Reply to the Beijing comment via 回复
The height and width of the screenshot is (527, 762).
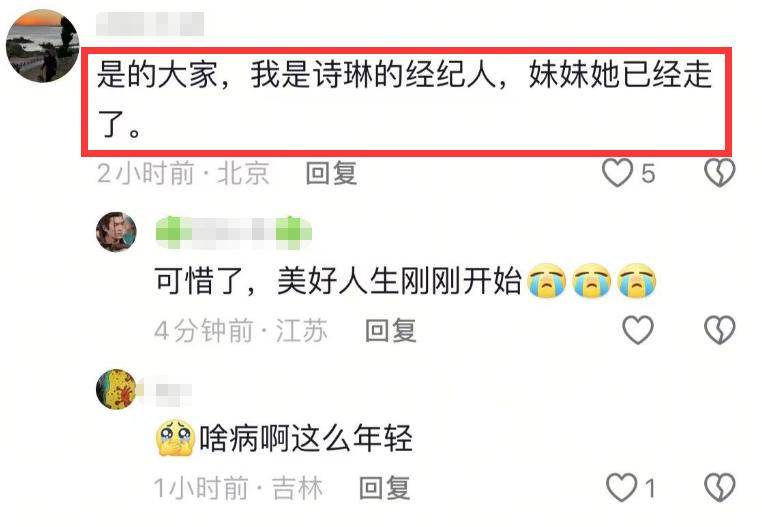(x=331, y=173)
